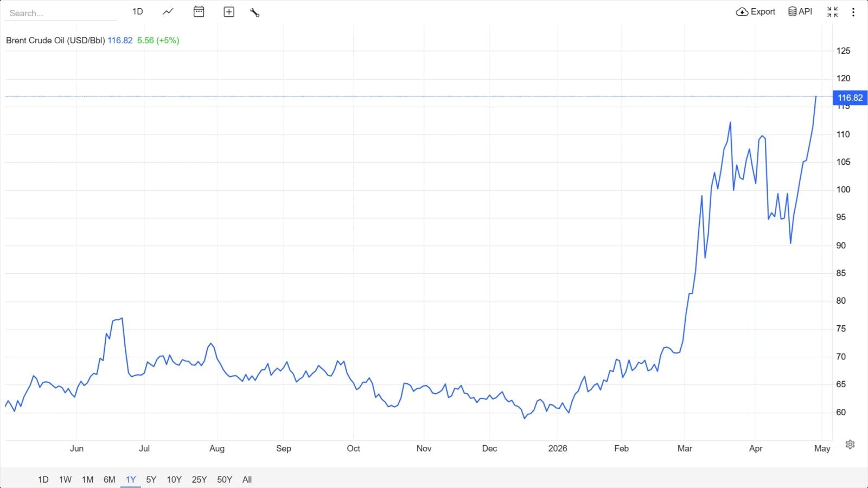868x488 pixels.
Task: Click the 5.56 (+5%) change value
Action: [158, 41]
